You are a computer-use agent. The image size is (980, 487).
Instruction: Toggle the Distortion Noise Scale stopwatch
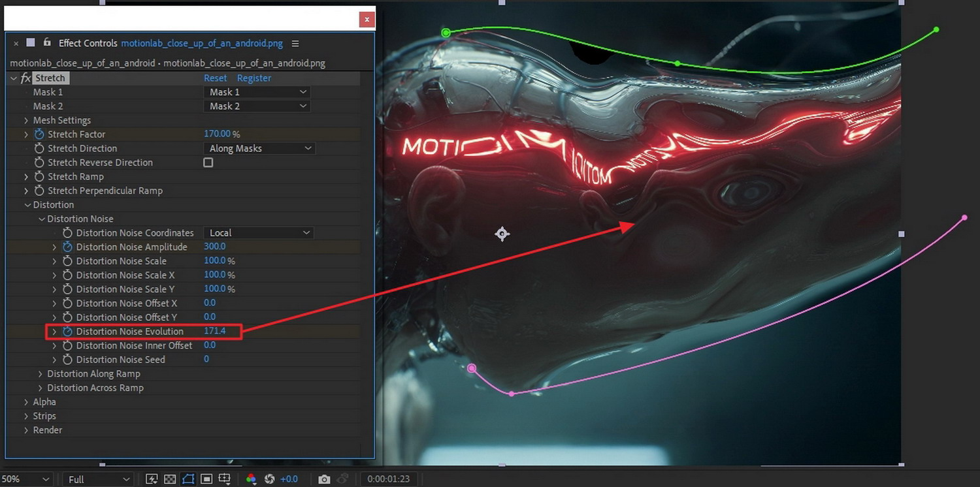pyautogui.click(x=67, y=261)
